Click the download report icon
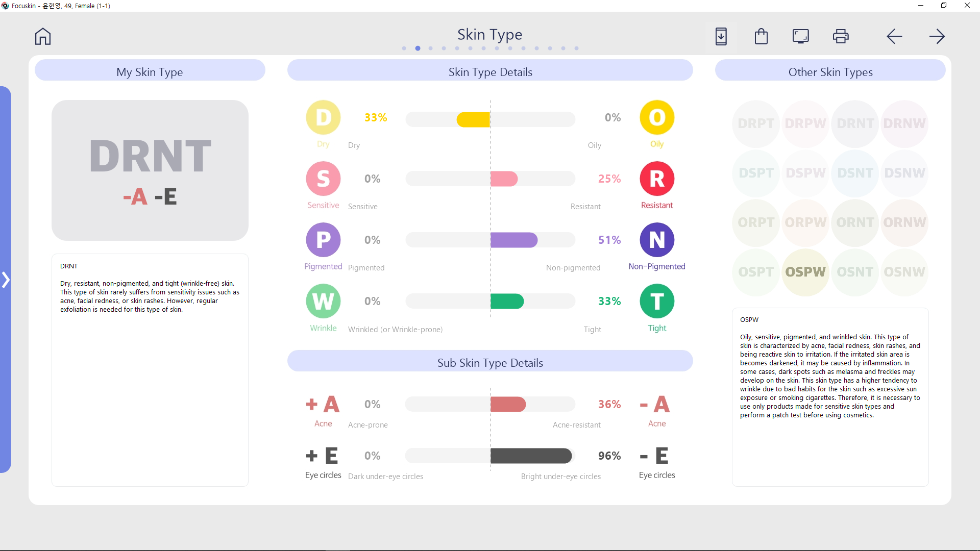 [x=721, y=36]
